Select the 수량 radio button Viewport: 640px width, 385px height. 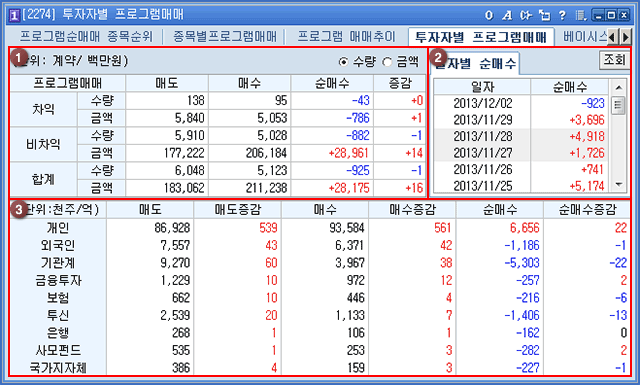click(x=344, y=62)
